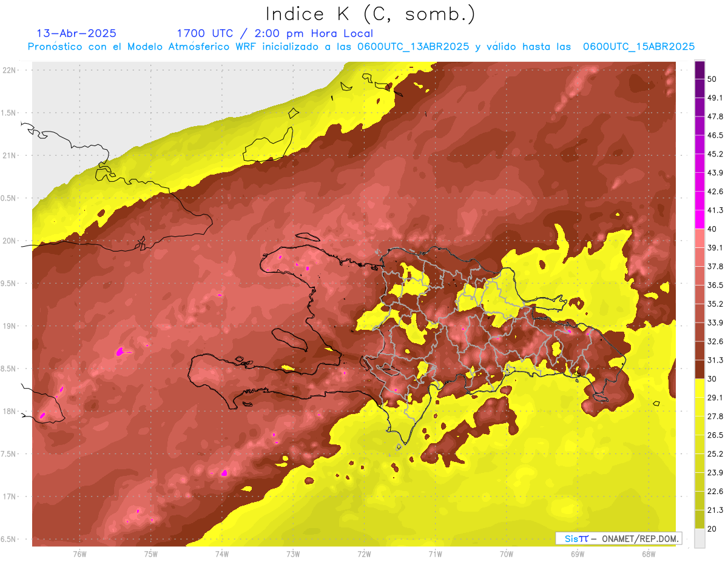Image resolution: width=728 pixels, height=562 pixels.
Task: Click the colorbar value "40"
Action: tap(712, 229)
